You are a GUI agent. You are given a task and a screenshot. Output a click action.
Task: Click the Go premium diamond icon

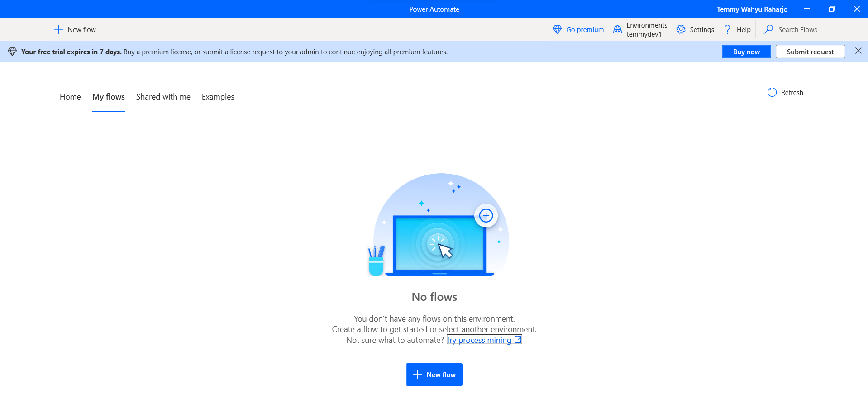click(x=557, y=30)
